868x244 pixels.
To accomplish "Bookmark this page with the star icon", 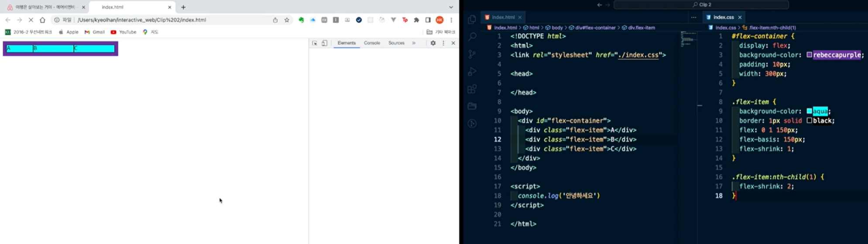I will (287, 20).
